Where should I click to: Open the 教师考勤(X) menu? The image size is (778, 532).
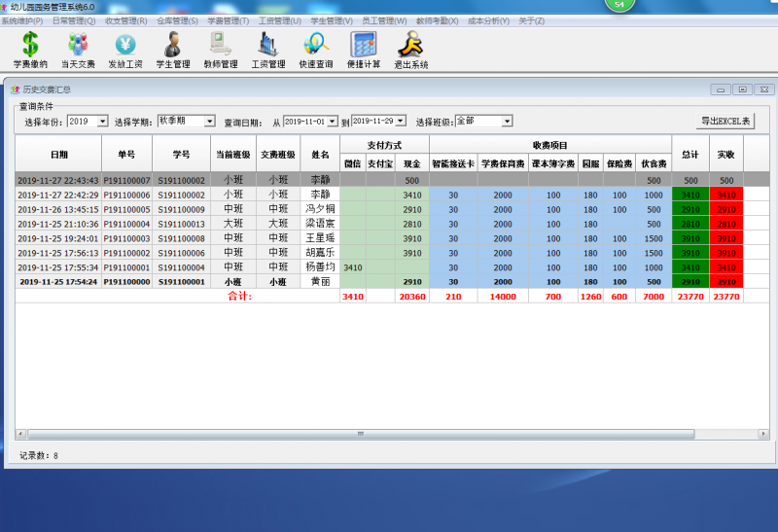click(437, 20)
